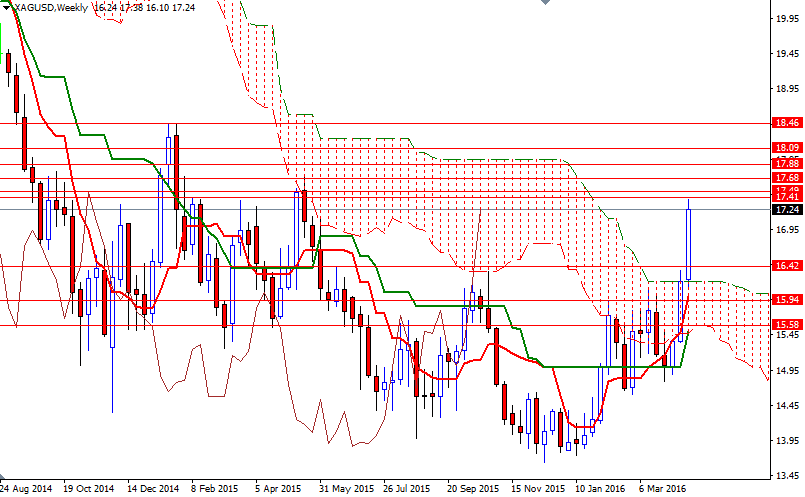Image resolution: width=805 pixels, height=497 pixels.
Task: Click the 18.09 red price level label
Action: (787, 148)
